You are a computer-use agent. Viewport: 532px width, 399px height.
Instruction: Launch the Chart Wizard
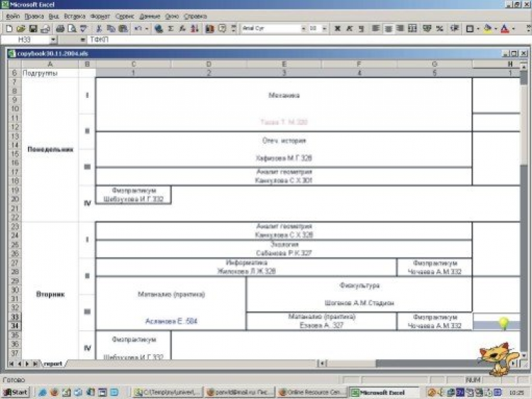210,29
